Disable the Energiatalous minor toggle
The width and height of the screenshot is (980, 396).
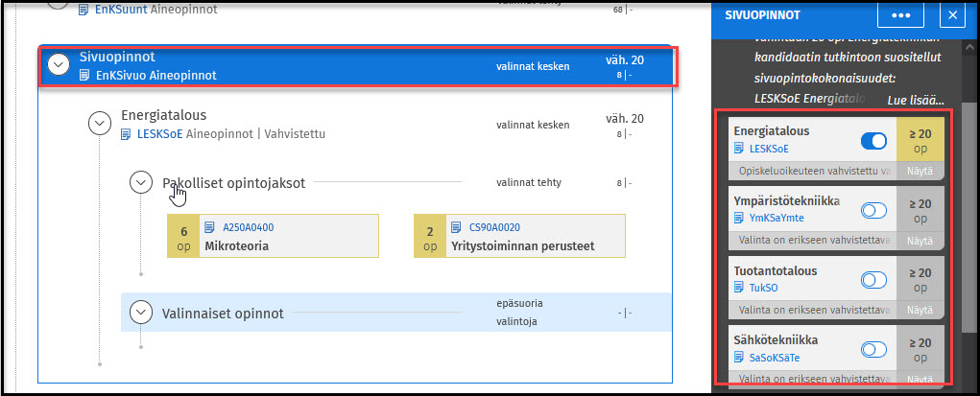click(873, 141)
